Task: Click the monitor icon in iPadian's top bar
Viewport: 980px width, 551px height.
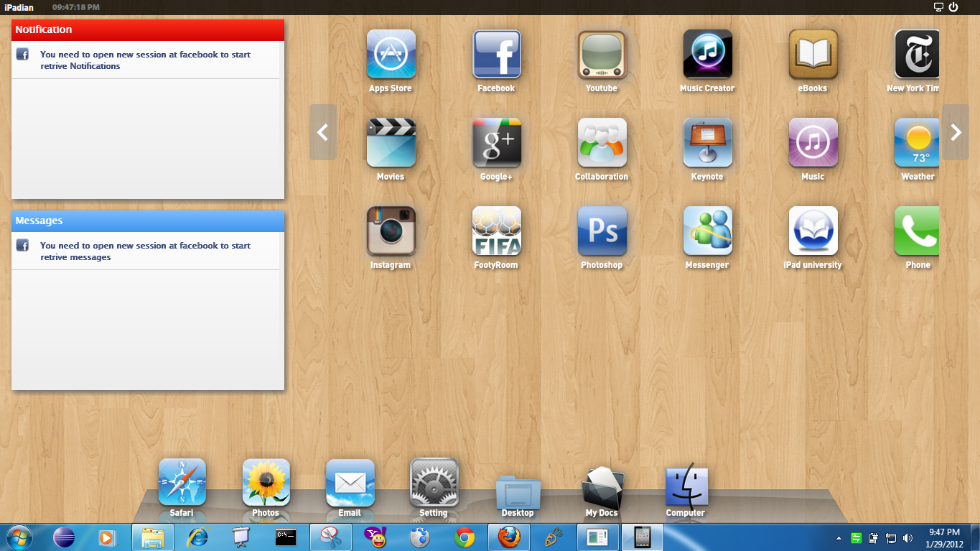Action: click(938, 7)
